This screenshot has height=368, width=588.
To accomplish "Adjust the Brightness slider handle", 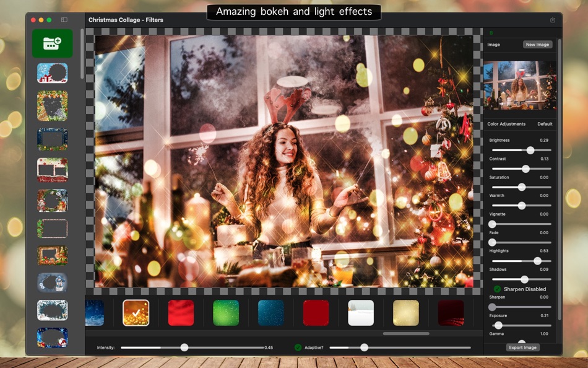I will 530,150.
